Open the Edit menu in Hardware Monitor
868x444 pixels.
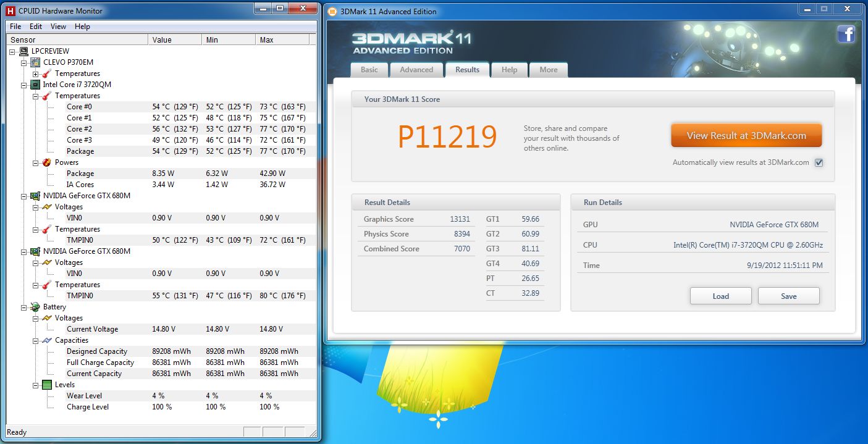point(36,27)
